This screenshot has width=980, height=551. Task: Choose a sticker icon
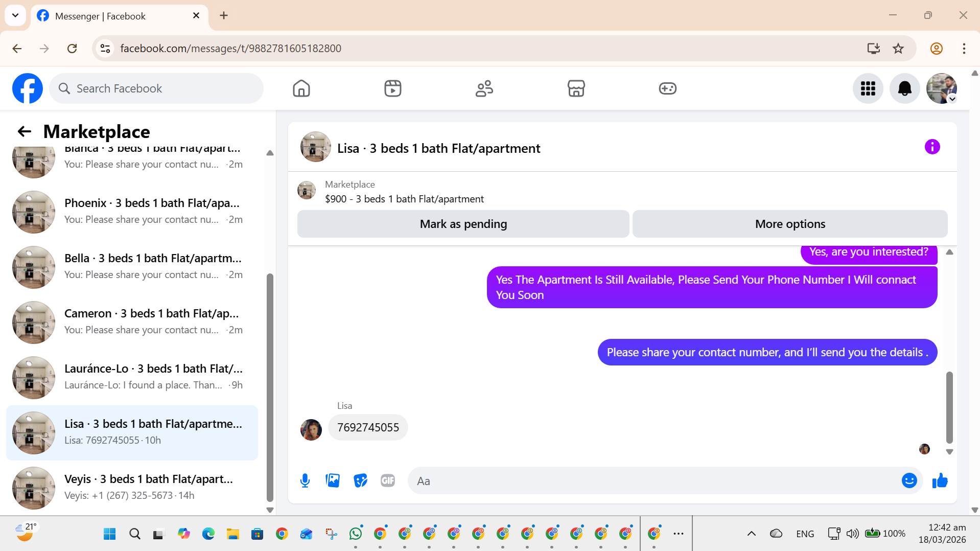click(x=360, y=480)
